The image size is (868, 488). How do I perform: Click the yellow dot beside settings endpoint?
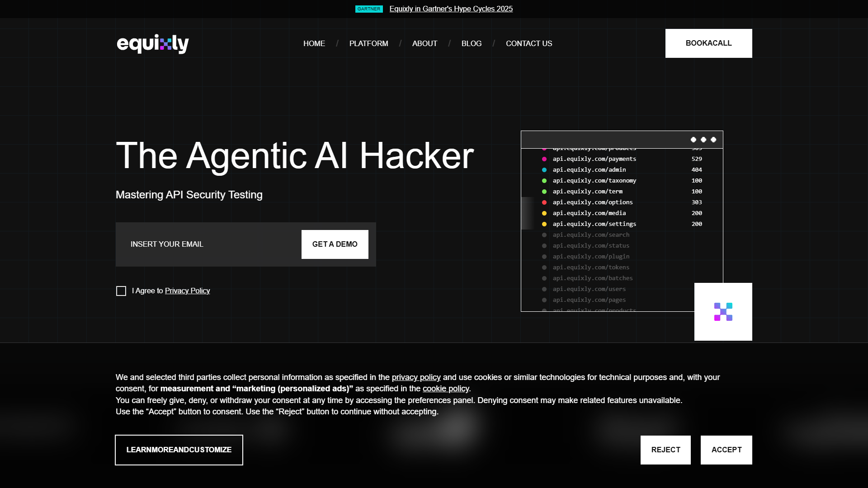coord(544,224)
